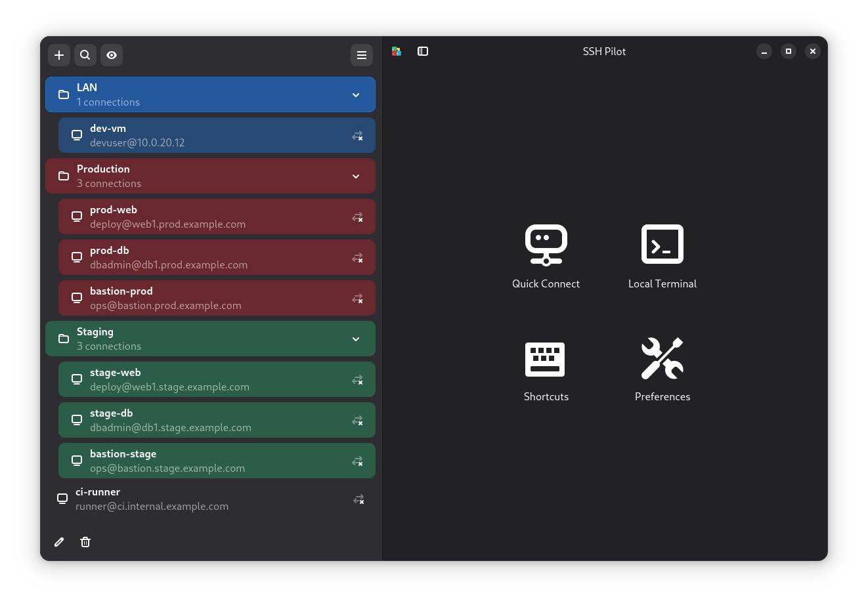Click the add connection plus icon
Viewport: 868px width, 605px height.
[59, 55]
